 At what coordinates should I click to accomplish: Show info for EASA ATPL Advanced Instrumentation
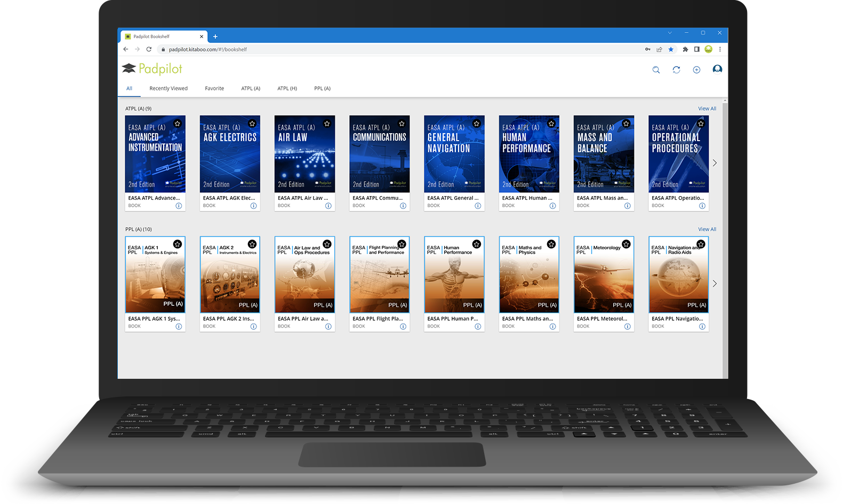(179, 206)
